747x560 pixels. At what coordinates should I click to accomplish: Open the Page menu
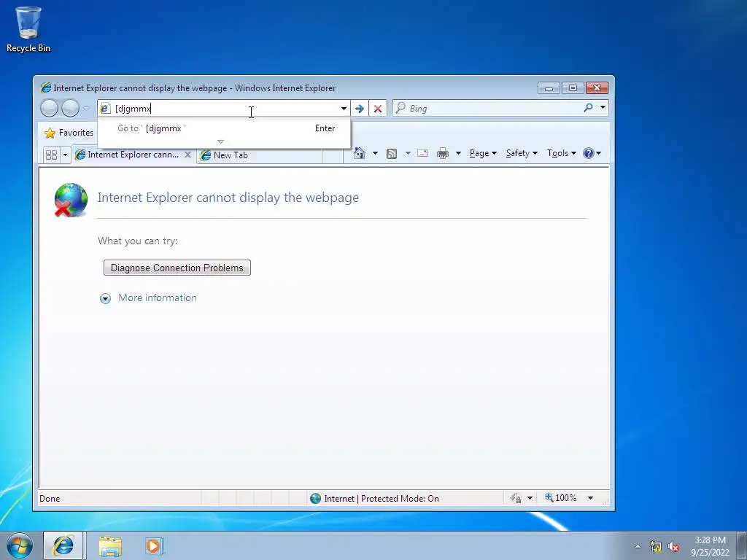click(483, 153)
